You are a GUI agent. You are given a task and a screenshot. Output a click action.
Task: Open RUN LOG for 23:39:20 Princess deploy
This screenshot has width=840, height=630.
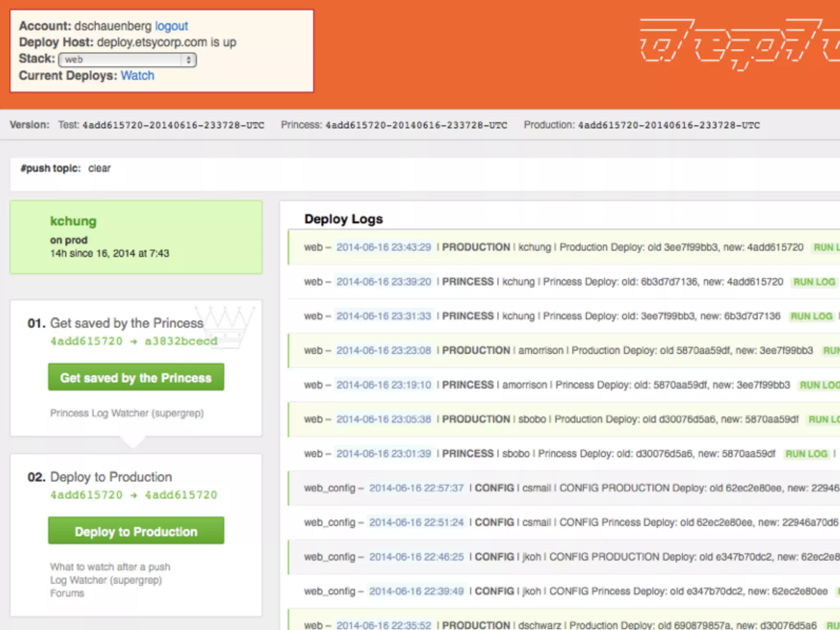click(x=814, y=282)
